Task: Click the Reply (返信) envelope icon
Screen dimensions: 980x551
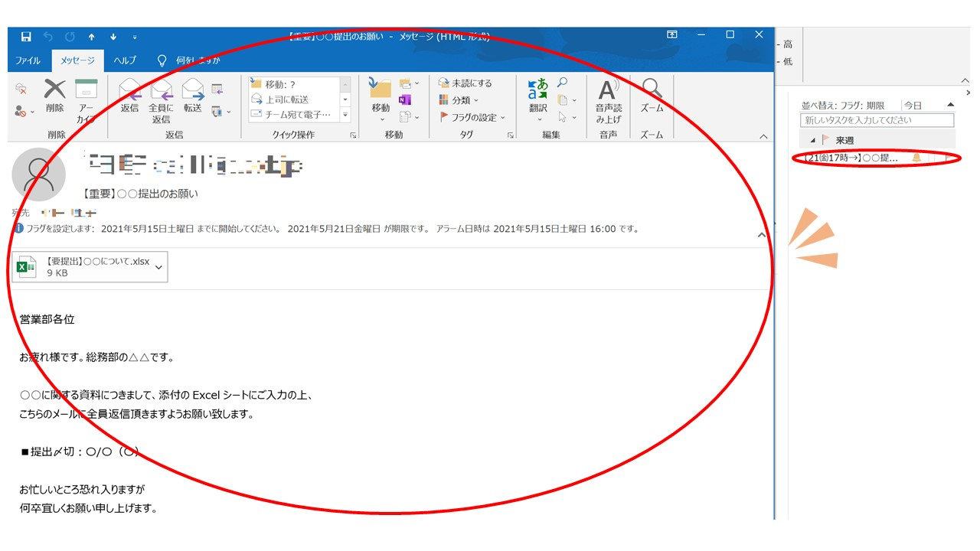Action: coord(130,92)
